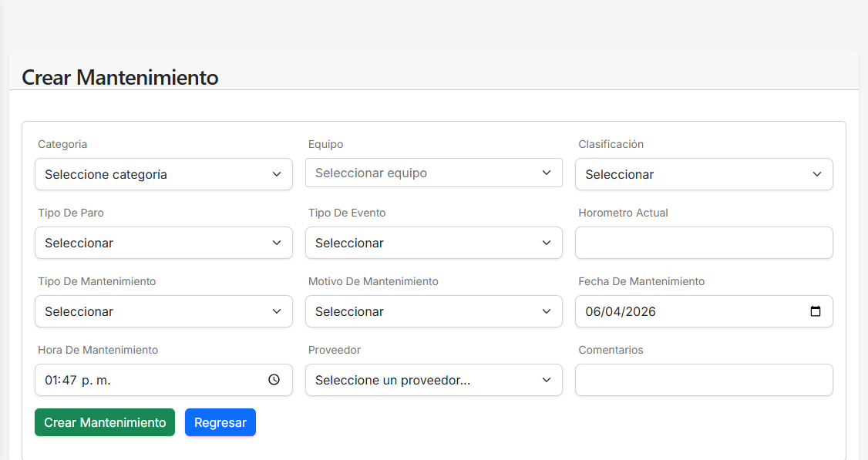
Task: Click the calendar icon in Fecha De Mantenimiento
Action: (816, 312)
